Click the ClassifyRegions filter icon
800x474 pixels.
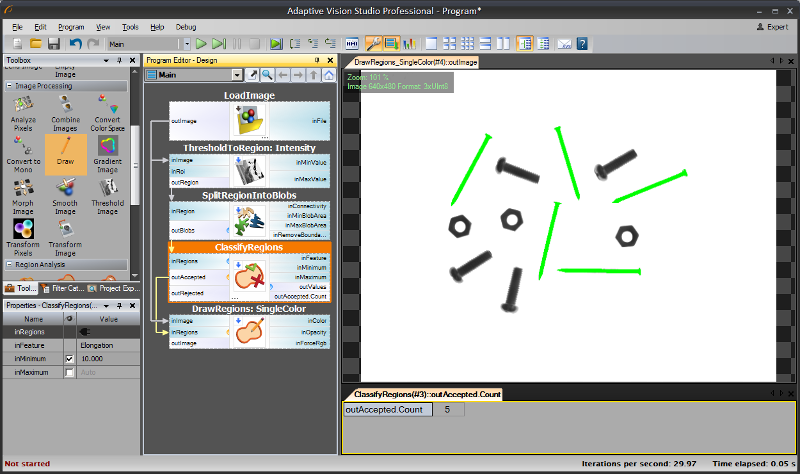point(248,276)
